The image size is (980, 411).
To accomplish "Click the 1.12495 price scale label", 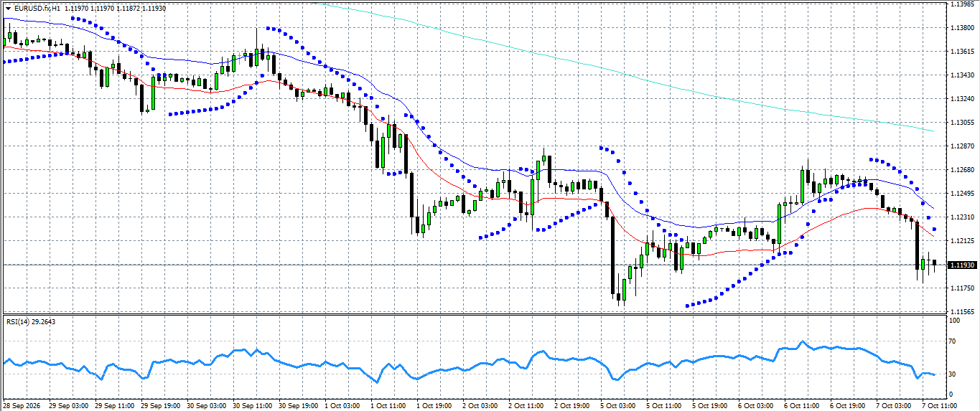I will [x=962, y=194].
